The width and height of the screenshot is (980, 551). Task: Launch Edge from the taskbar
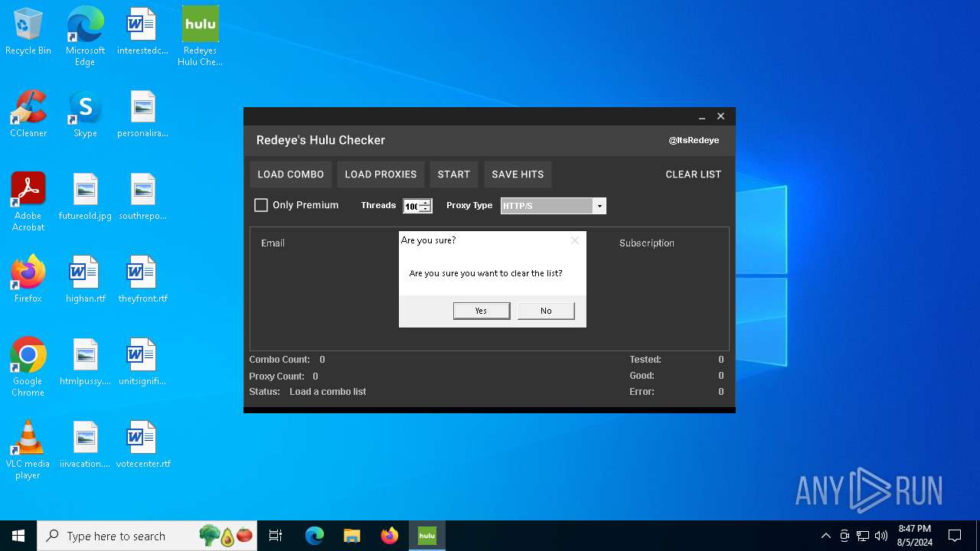click(315, 536)
